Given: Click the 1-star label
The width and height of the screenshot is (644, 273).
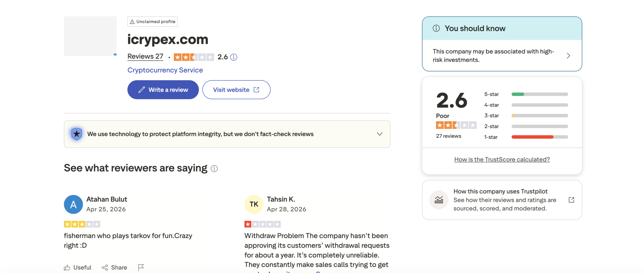Looking at the screenshot, I should [491, 137].
